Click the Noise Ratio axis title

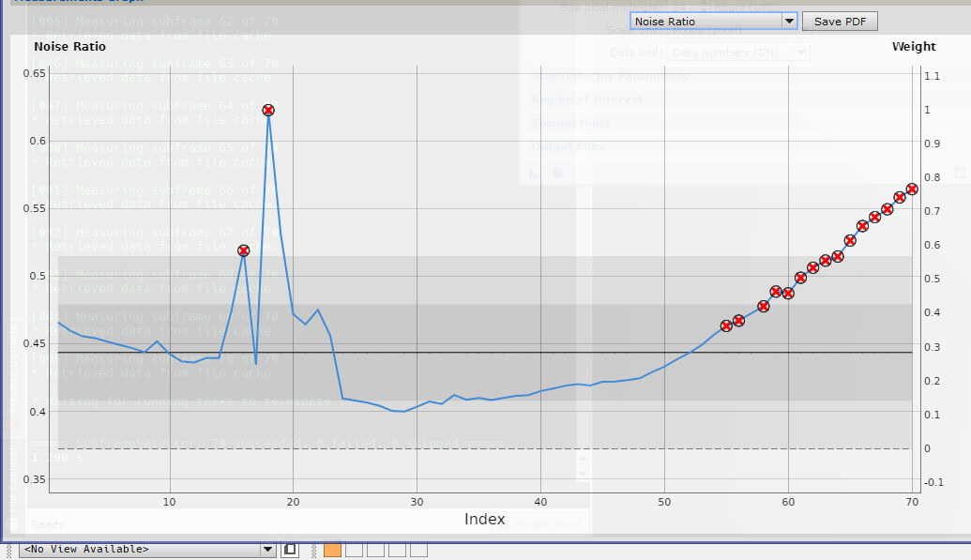pos(70,47)
